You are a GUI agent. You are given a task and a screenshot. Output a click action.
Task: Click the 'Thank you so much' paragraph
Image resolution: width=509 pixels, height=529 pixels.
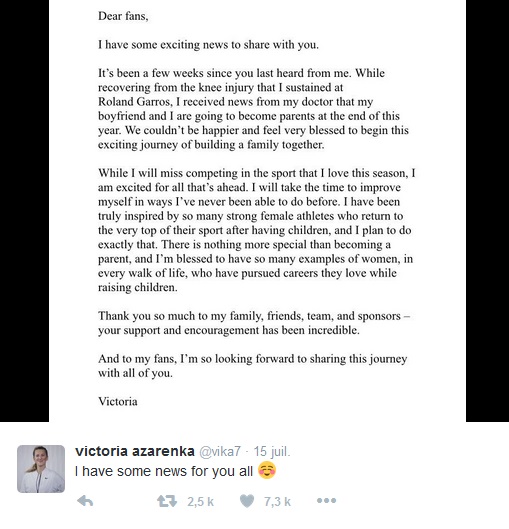click(254, 323)
